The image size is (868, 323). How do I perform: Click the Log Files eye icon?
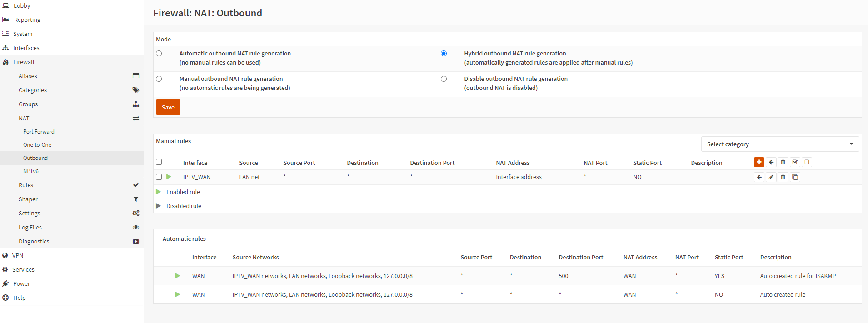point(136,227)
